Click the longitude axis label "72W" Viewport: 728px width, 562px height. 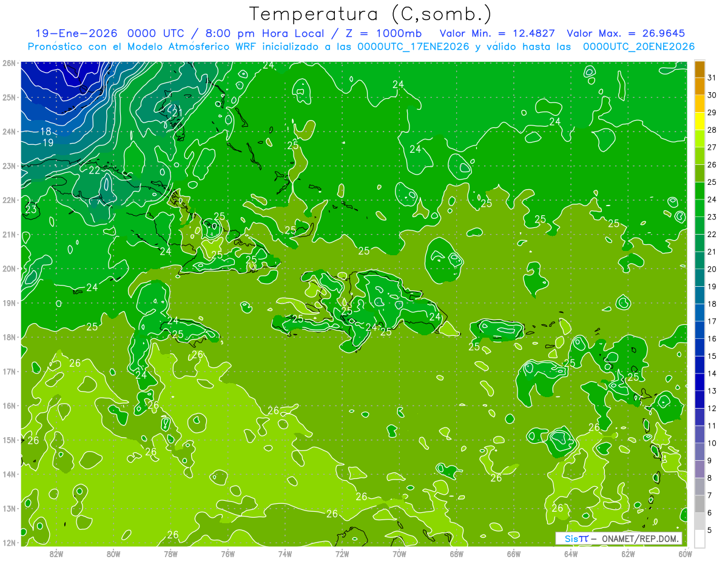coord(342,554)
